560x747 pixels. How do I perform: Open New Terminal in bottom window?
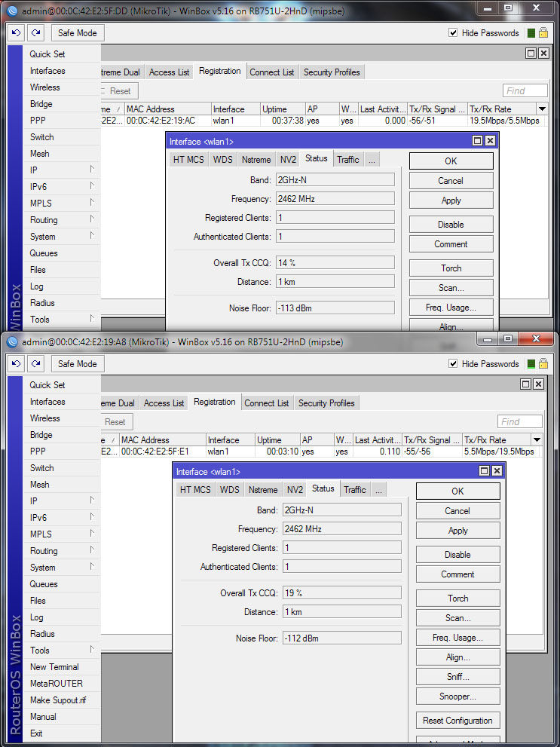[62, 667]
